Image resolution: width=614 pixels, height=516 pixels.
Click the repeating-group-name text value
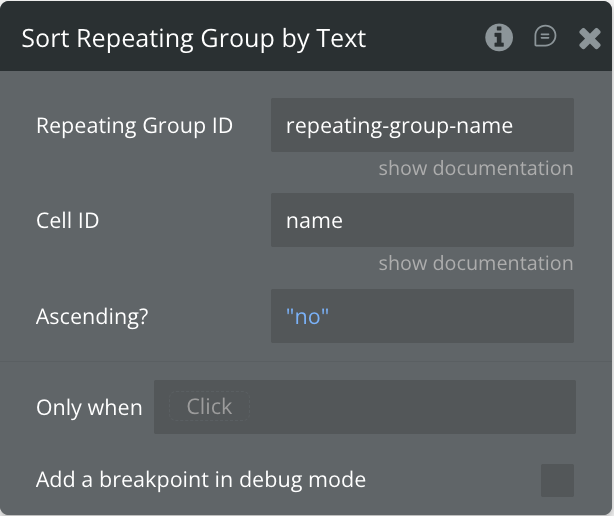coord(399,126)
